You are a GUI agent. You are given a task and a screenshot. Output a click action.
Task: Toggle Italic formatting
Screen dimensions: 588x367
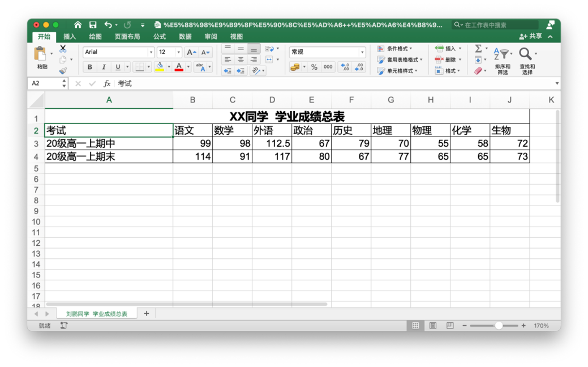pos(104,67)
